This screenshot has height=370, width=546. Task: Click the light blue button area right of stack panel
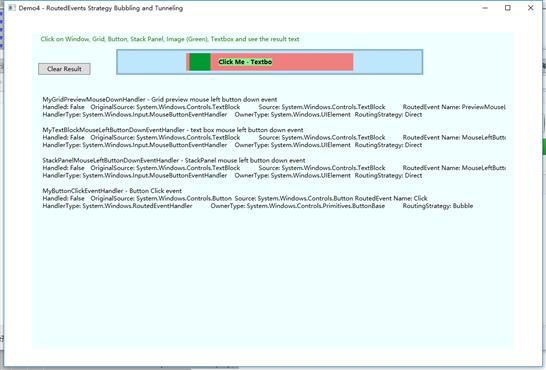pos(388,62)
